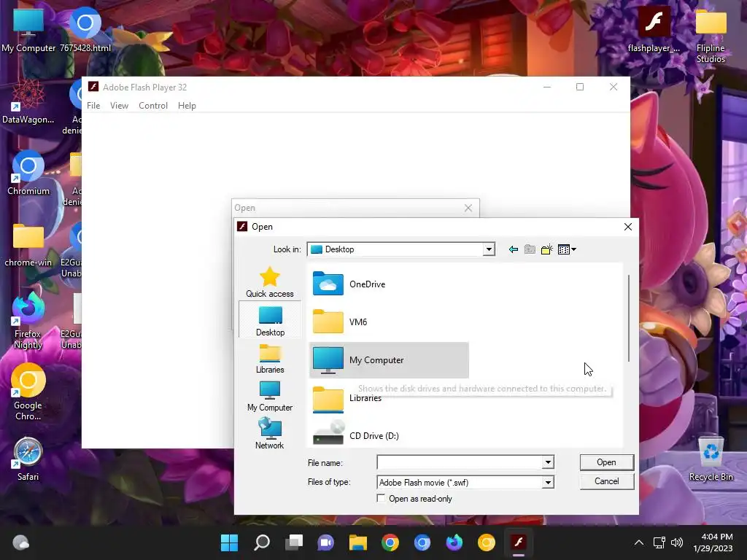The height and width of the screenshot is (560, 747).
Task: Select the chrome-win desktop folder
Action: 28,245
